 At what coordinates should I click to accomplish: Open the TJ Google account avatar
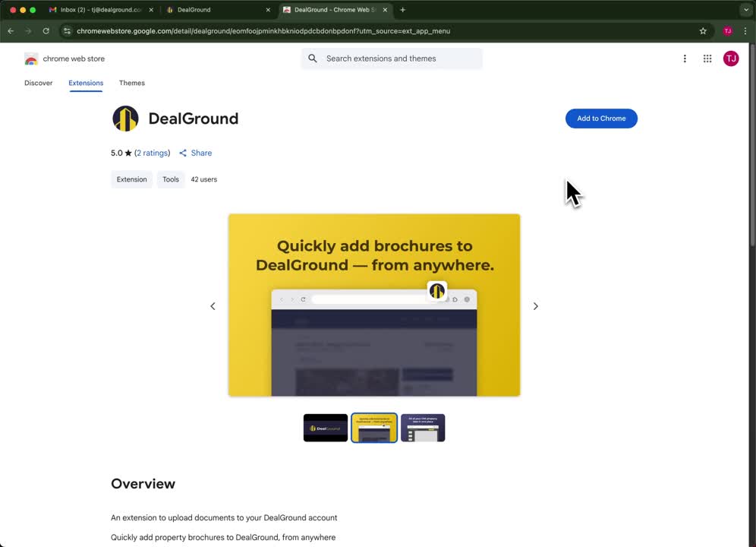pos(731,58)
